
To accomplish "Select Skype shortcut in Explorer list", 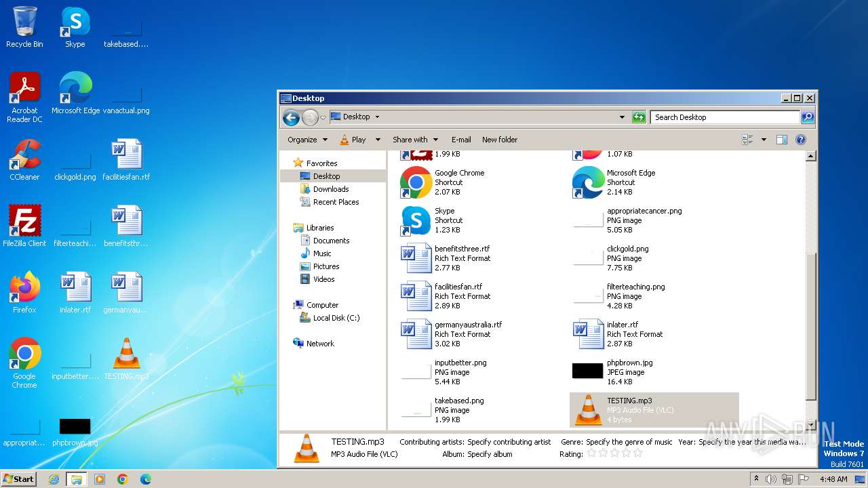I will pyautogui.click(x=432, y=220).
